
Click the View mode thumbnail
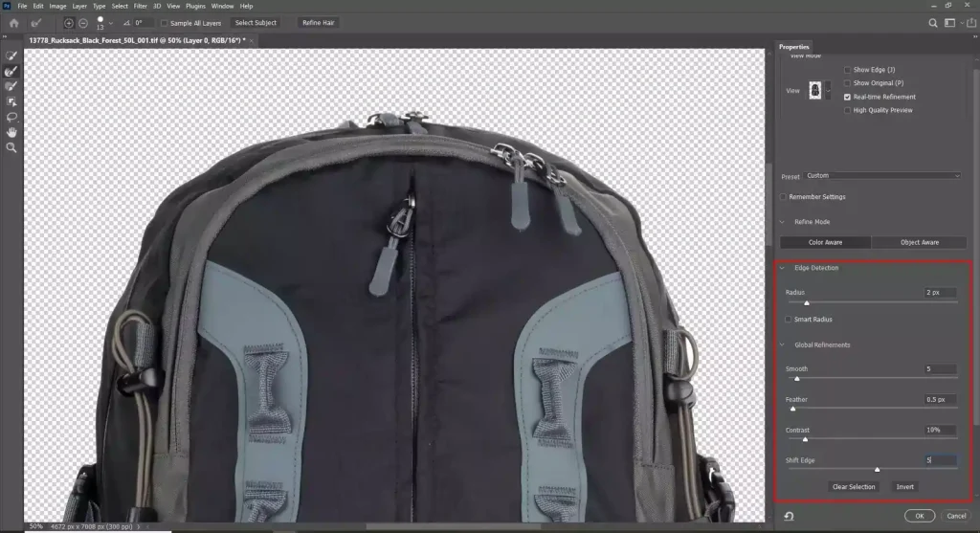pyautogui.click(x=815, y=91)
